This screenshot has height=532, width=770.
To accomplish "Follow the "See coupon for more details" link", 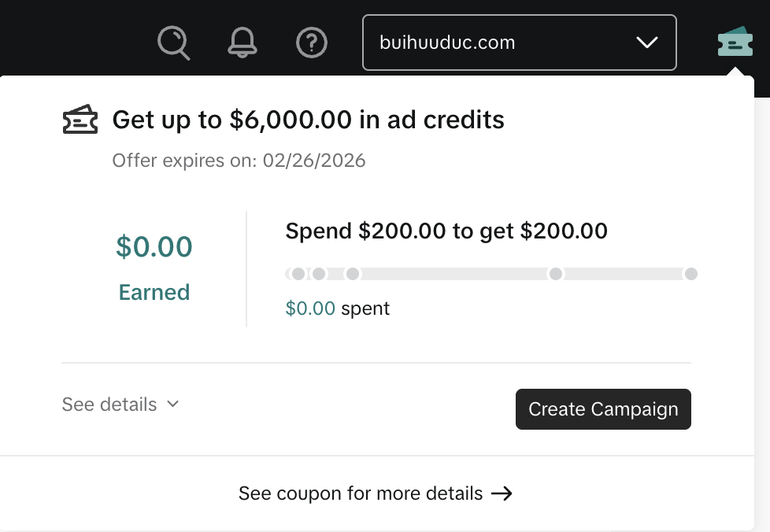I will [x=361, y=493].
